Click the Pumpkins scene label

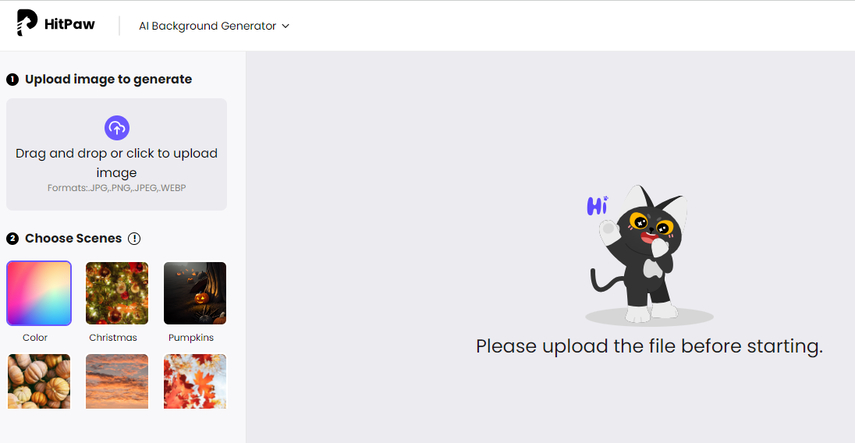coord(191,338)
